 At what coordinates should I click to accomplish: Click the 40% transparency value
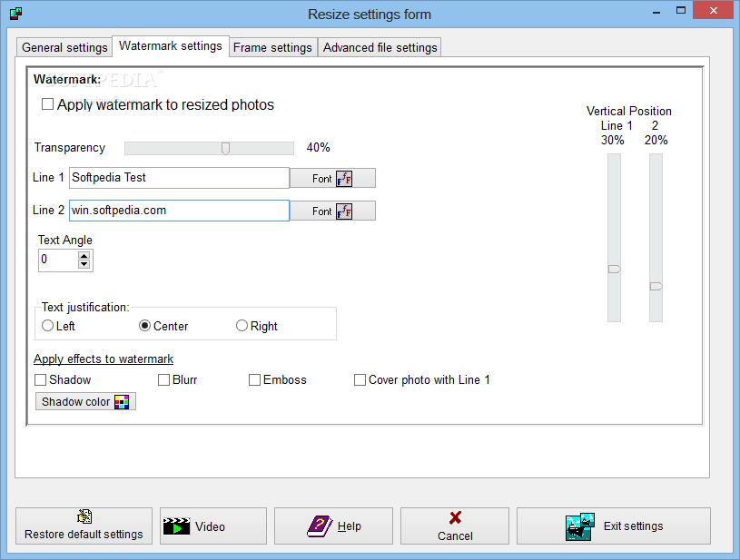pos(318,148)
